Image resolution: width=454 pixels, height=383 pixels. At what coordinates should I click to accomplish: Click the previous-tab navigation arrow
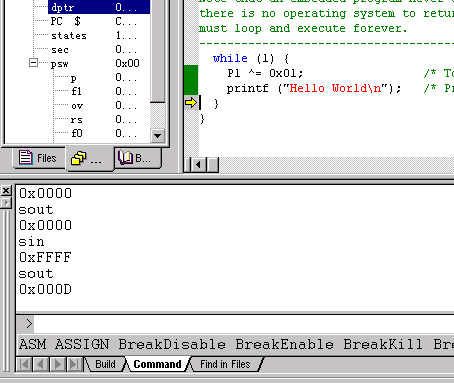[x=41, y=364]
